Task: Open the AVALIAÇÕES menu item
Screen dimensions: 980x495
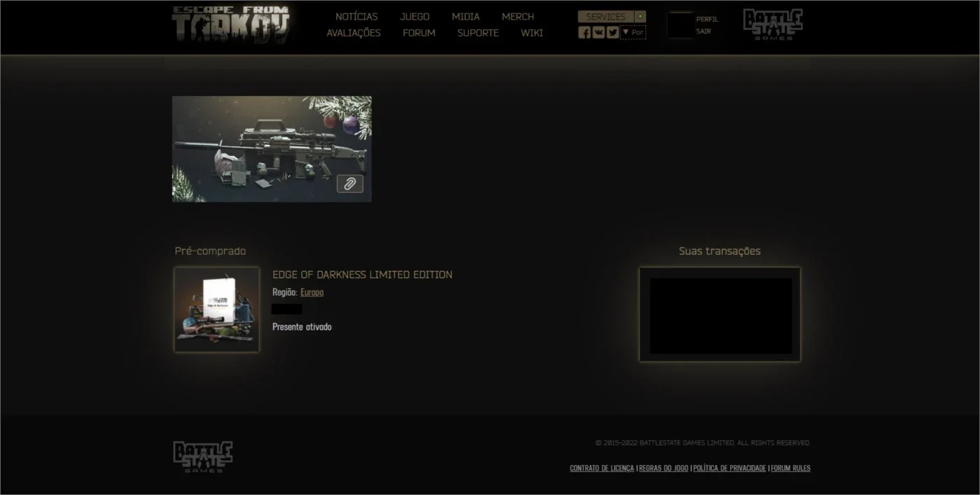Action: [x=353, y=33]
